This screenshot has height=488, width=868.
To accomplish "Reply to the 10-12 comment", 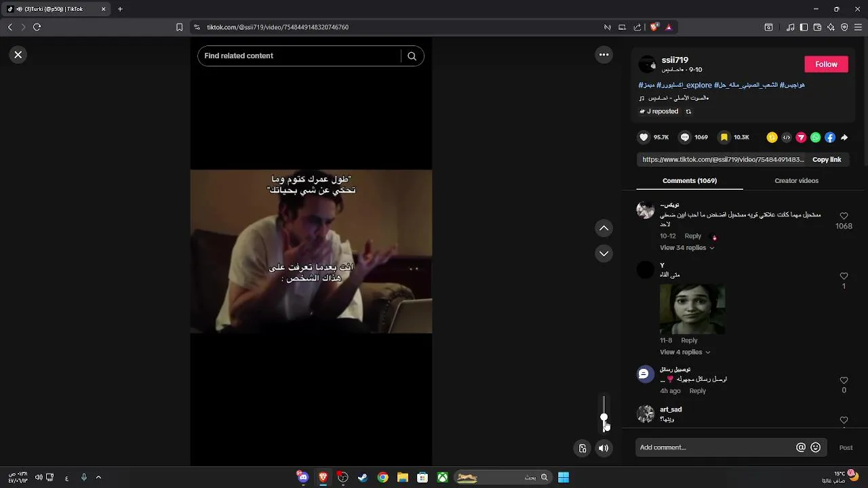I will (693, 236).
